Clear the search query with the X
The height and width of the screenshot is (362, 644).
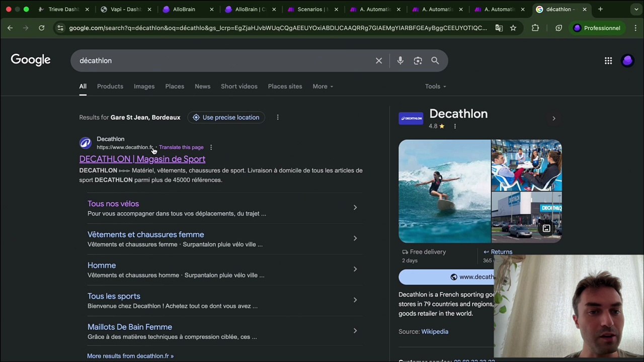click(x=379, y=61)
